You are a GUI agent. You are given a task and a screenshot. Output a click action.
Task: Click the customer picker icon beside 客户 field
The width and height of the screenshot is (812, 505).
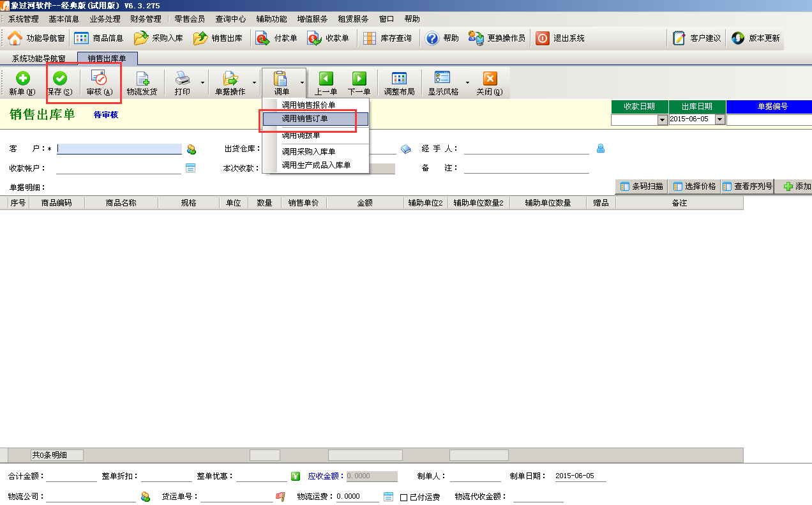192,149
